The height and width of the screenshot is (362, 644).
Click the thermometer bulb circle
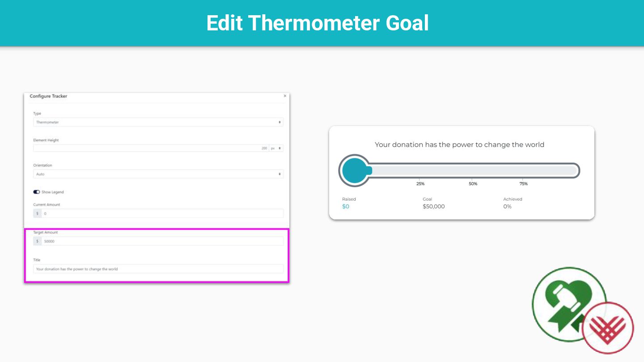[x=355, y=170]
